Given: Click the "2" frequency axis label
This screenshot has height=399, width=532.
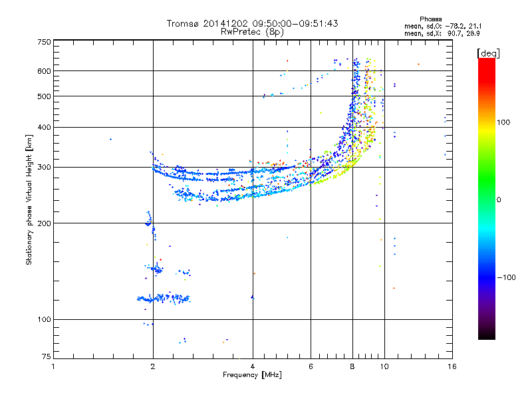Looking at the screenshot, I should point(153,366).
